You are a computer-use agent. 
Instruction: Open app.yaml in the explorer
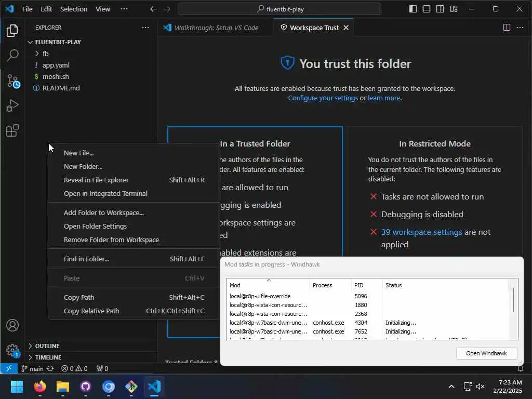point(56,65)
